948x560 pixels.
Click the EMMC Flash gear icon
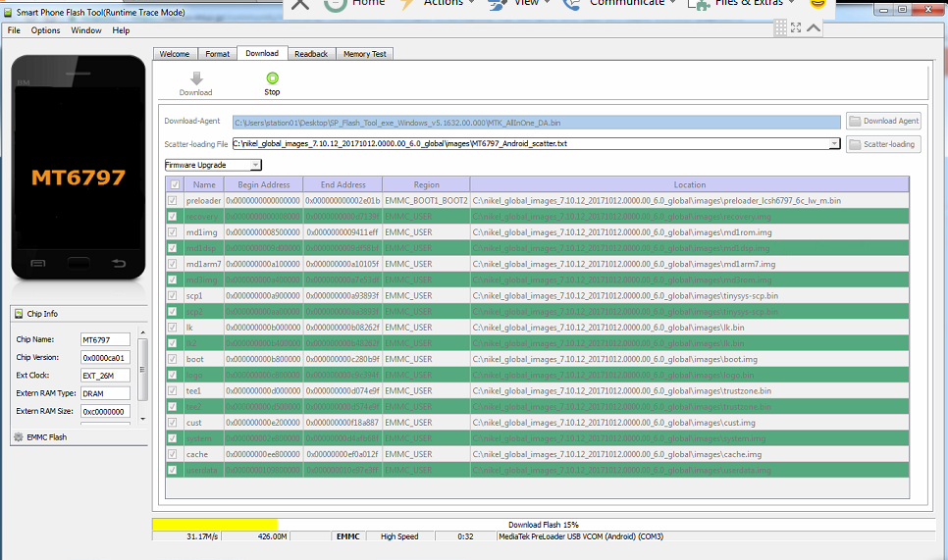tap(19, 436)
